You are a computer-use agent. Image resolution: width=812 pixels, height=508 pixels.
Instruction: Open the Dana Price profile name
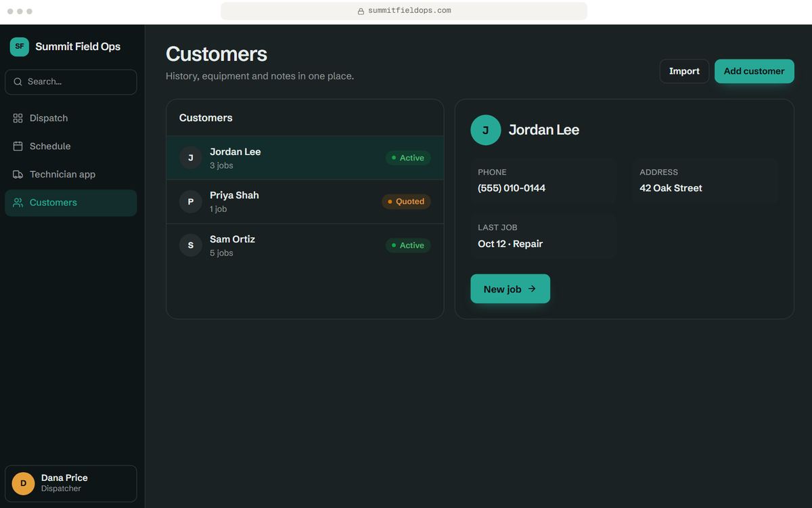(64, 478)
